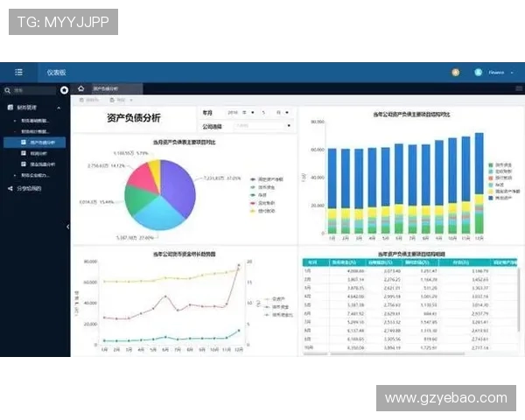Screen dimensions: 525x420
Task: Toggle the yellow legend entry of bar chart
Action: (504, 192)
